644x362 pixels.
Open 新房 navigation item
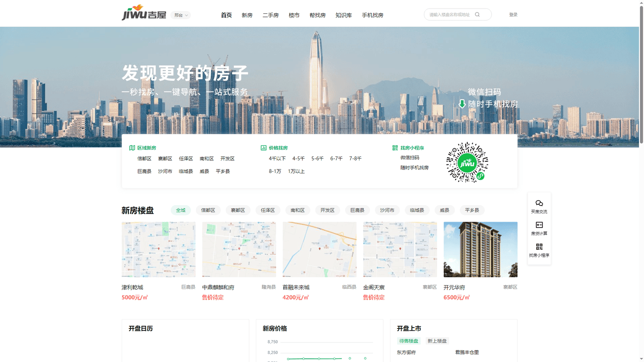(247, 15)
